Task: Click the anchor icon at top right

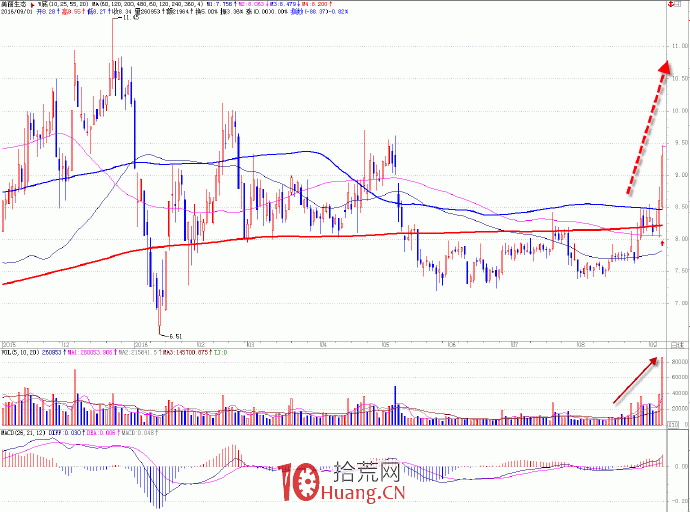Action: (x=671, y=4)
